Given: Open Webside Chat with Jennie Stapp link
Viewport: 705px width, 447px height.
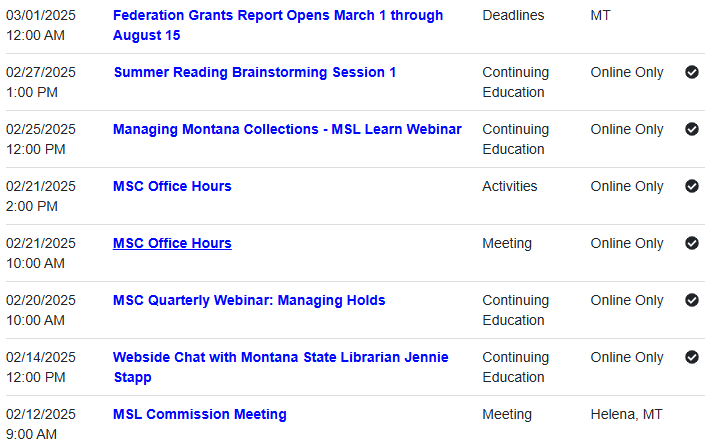Looking at the screenshot, I should tap(280, 357).
